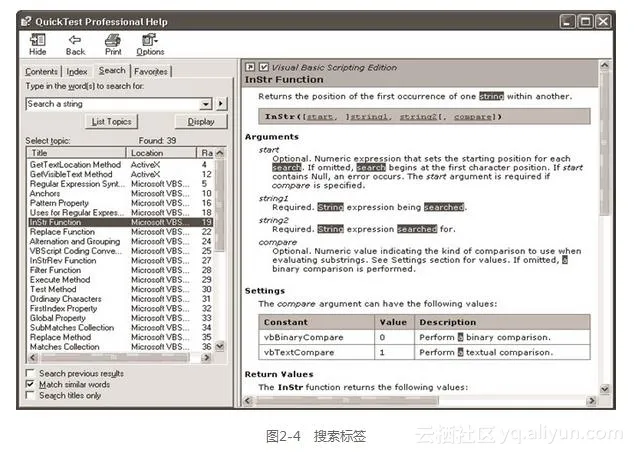
Task: Select InStrRev Function topic
Action: (63, 260)
